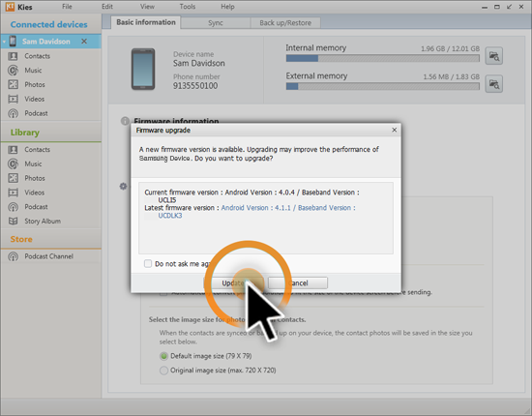Viewport: 532px width, 416px height.
Task: Browse external memory folder icon
Action: 493,84
